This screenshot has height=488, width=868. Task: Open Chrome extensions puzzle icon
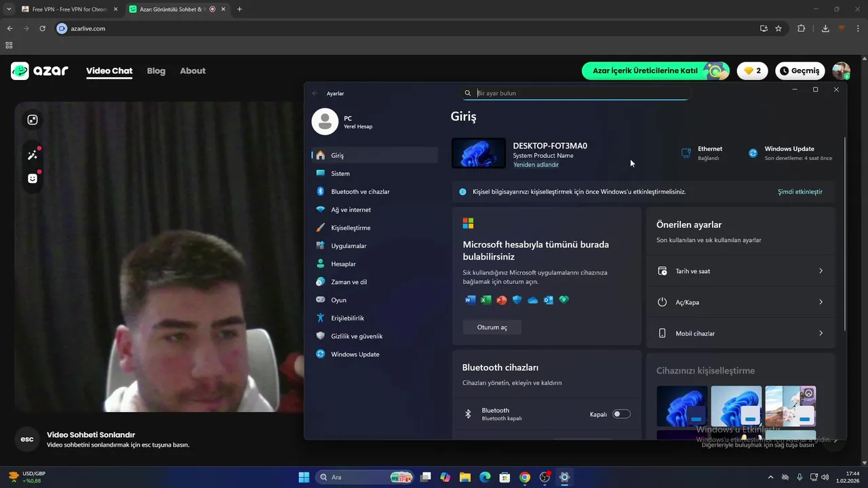(801, 28)
